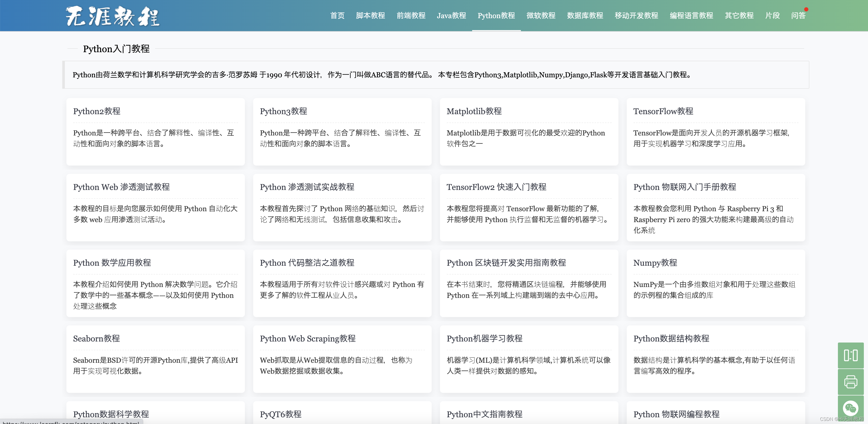The height and width of the screenshot is (424, 868).
Task: Open TensorFlow教程 tutorial card
Action: click(663, 111)
